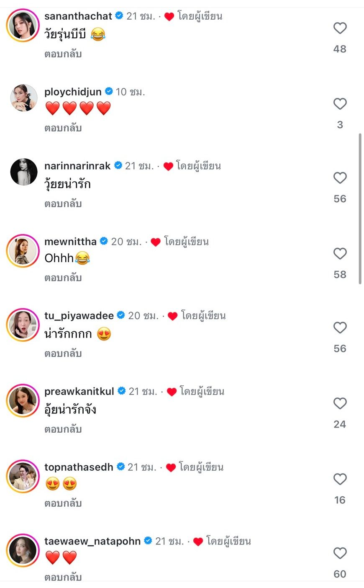
Task: Reply to mewnittha's comment
Action: [63, 278]
